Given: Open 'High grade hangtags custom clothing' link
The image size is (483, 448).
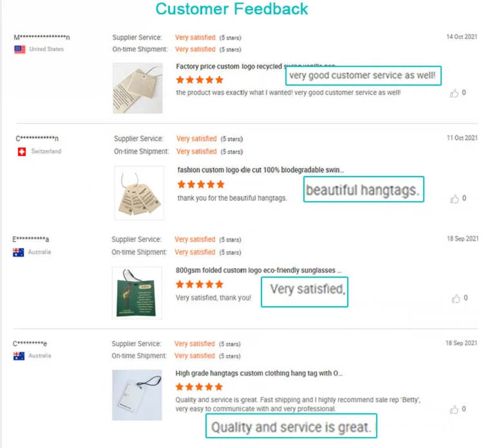Looking at the screenshot, I should click(x=259, y=373).
